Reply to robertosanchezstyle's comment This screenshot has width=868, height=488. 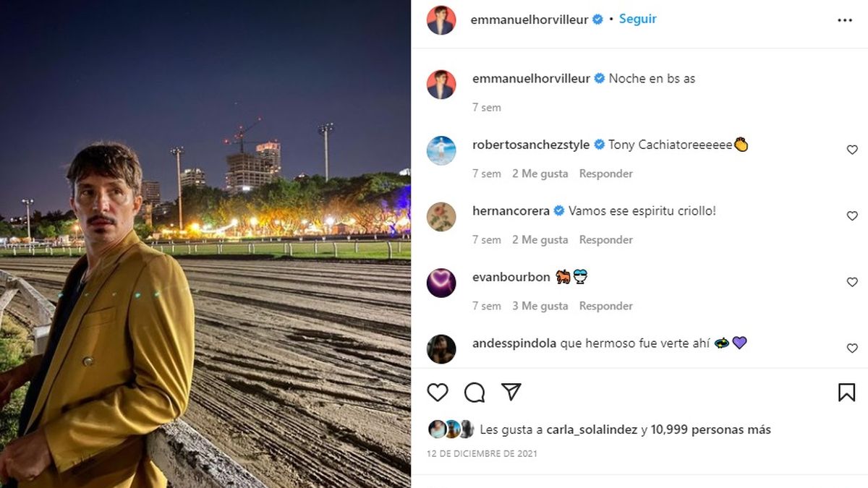606,174
